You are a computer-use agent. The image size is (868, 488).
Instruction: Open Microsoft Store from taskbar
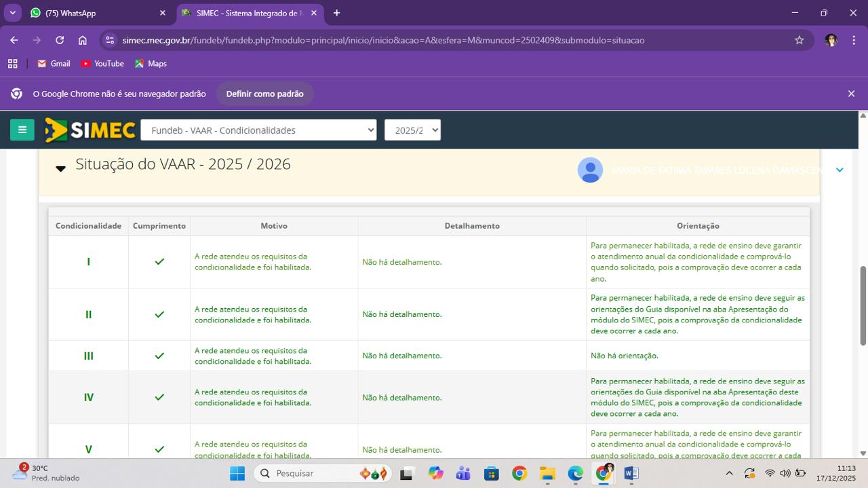pos(492,473)
